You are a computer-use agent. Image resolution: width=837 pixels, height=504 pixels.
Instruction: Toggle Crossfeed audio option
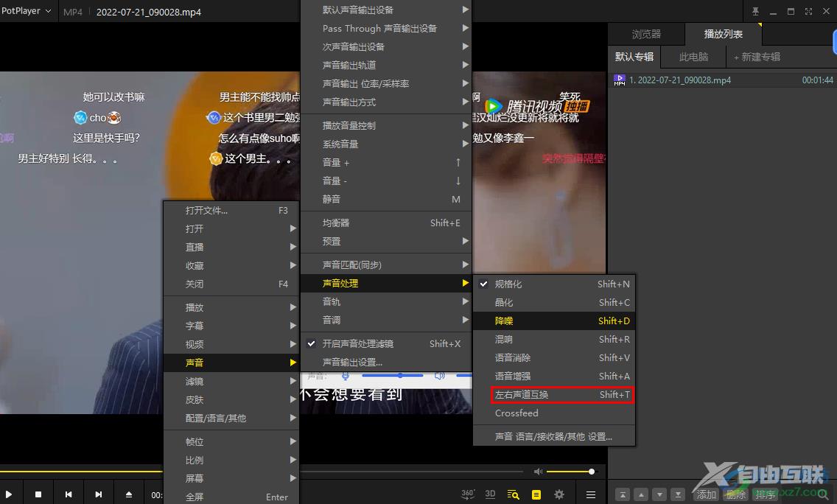click(x=554, y=413)
